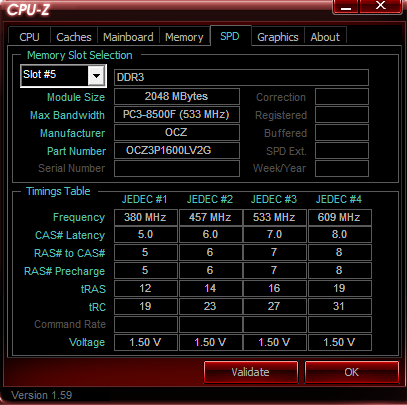The image size is (407, 405).
Task: Click the tRC value 19 under JEDEC #1
Action: tap(146, 306)
